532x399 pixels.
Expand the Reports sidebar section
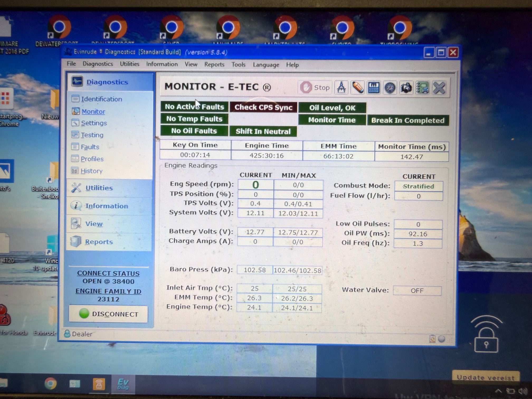pyautogui.click(x=109, y=242)
